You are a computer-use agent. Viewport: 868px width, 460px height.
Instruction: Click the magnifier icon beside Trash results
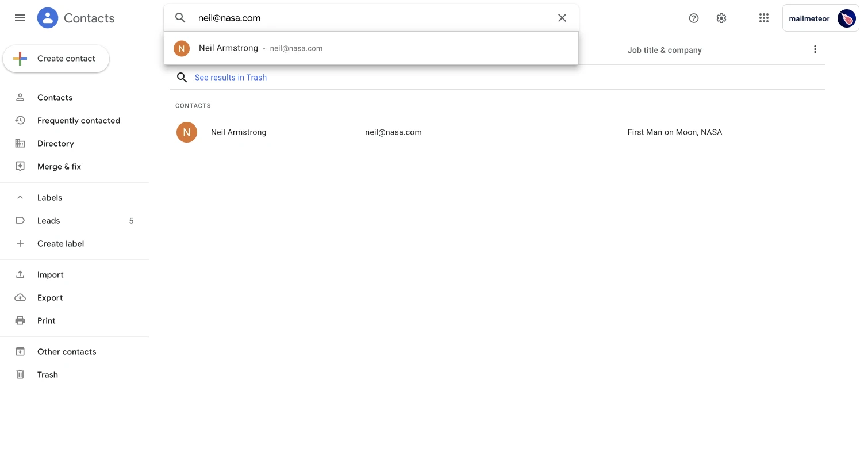(182, 78)
